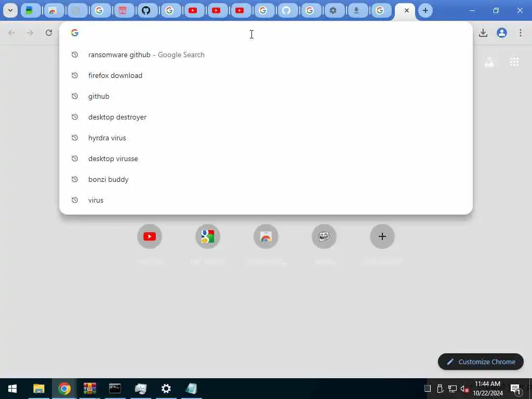Go back to the previous page
Viewport: 532px width, 399px height.
point(11,33)
